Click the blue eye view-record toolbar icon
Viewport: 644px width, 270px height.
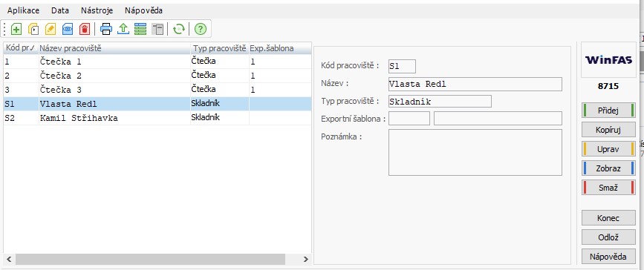point(68,29)
